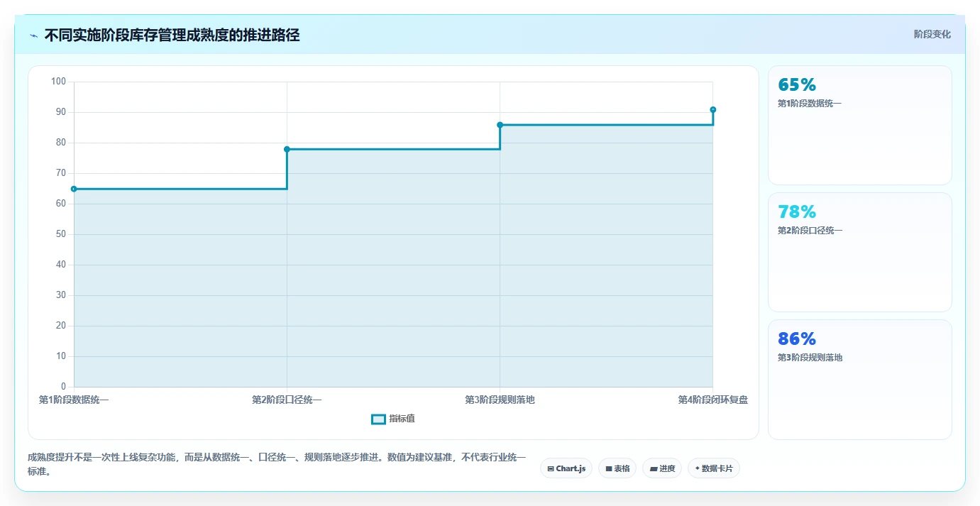Click the Chart.js tag button
This screenshot has width=980, height=506.
tap(566, 468)
